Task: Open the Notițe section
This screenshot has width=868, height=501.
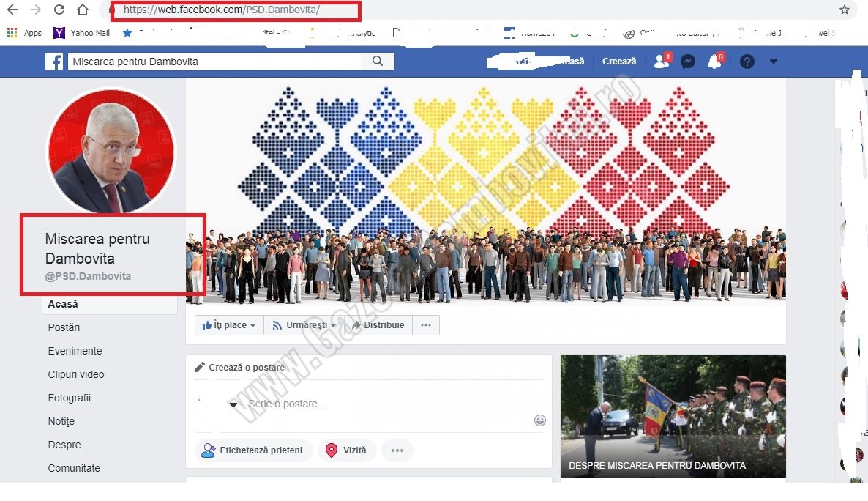Action: click(x=61, y=422)
